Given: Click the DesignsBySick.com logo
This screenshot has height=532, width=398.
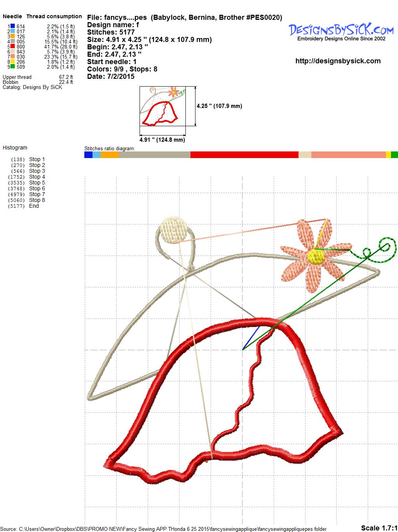Looking at the screenshot, I should click(341, 31).
